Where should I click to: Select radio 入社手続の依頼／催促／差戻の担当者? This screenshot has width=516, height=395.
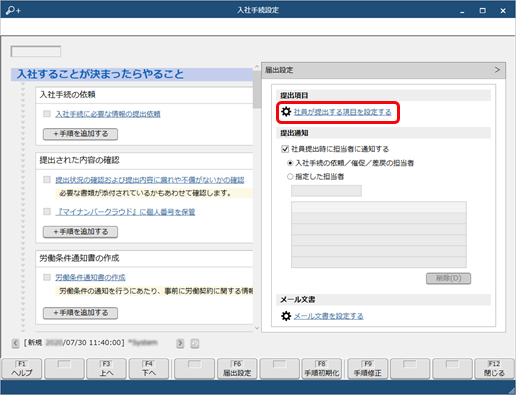click(290, 163)
